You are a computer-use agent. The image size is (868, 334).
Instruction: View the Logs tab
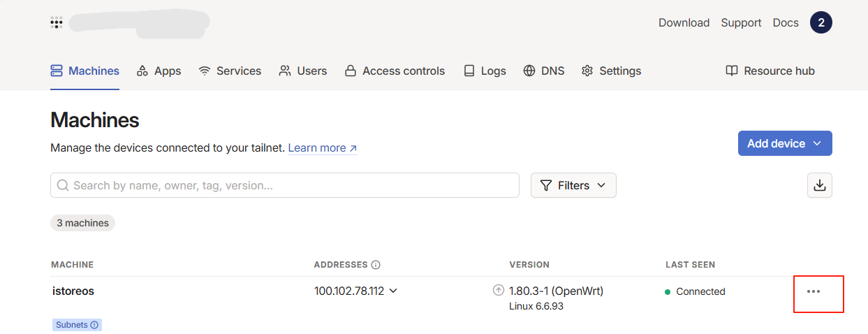[x=485, y=71]
